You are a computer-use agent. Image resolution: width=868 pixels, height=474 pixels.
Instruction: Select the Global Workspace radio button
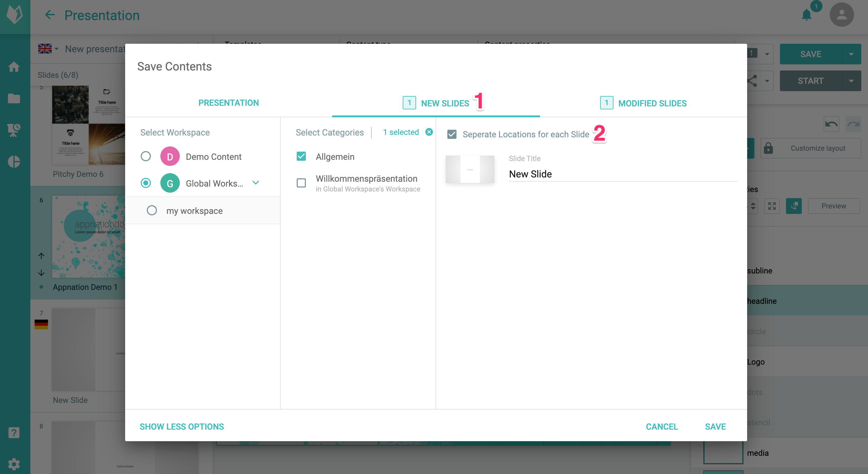145,183
